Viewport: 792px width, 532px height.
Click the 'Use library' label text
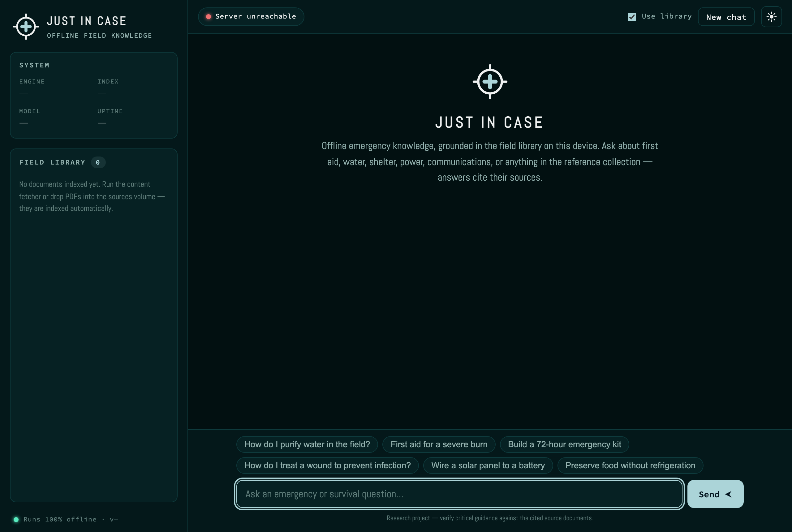[x=666, y=16]
